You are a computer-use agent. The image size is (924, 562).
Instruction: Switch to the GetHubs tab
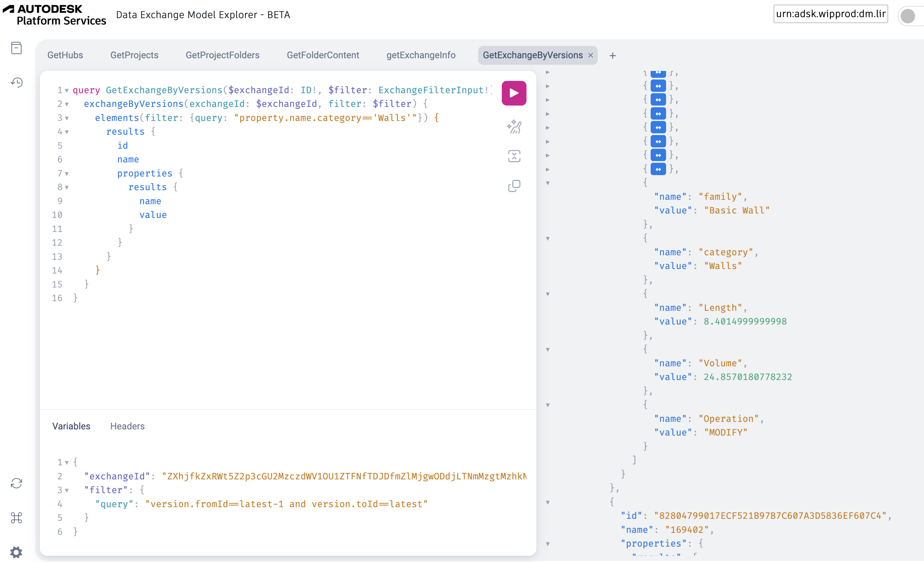(x=65, y=55)
